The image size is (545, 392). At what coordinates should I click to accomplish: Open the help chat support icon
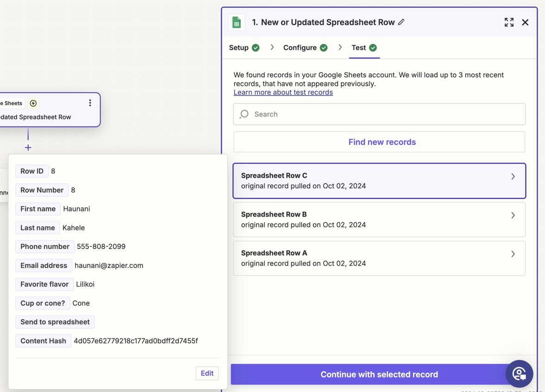(519, 373)
